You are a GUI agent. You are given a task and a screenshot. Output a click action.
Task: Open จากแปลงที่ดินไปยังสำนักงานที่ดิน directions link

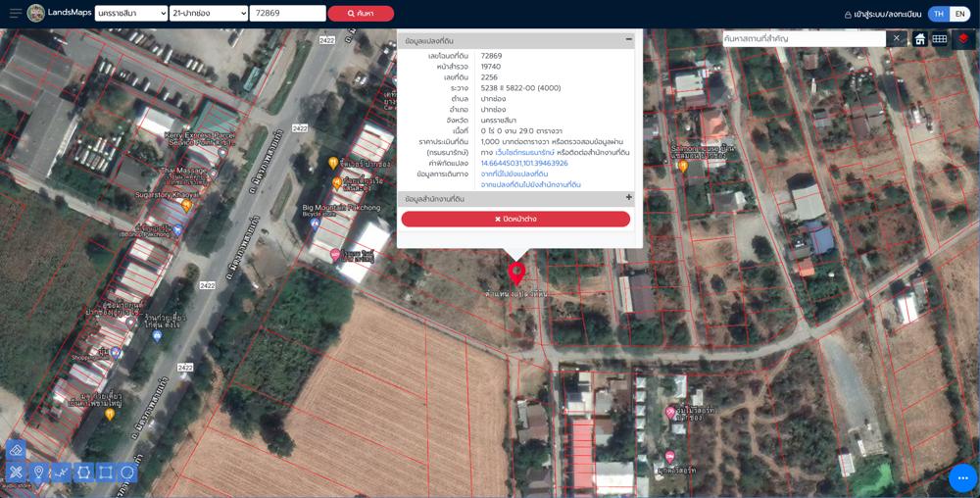click(530, 185)
